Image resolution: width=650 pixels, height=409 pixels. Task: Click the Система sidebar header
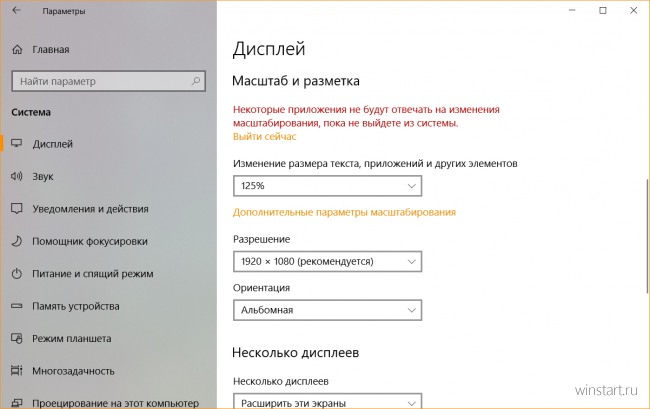click(31, 112)
